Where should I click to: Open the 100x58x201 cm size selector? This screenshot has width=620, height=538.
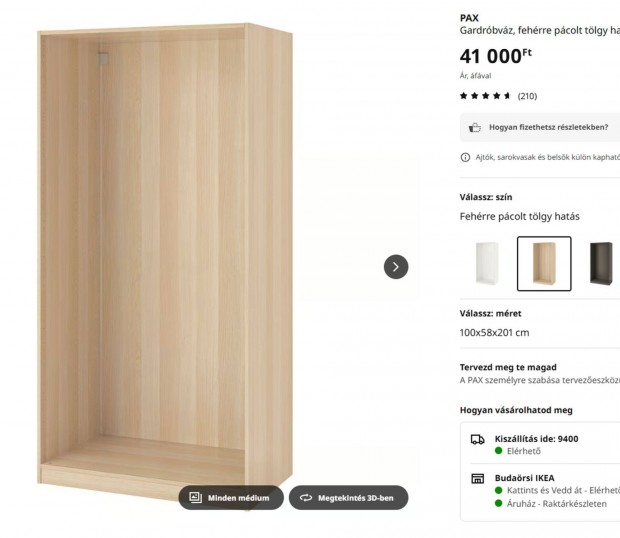[494, 333]
